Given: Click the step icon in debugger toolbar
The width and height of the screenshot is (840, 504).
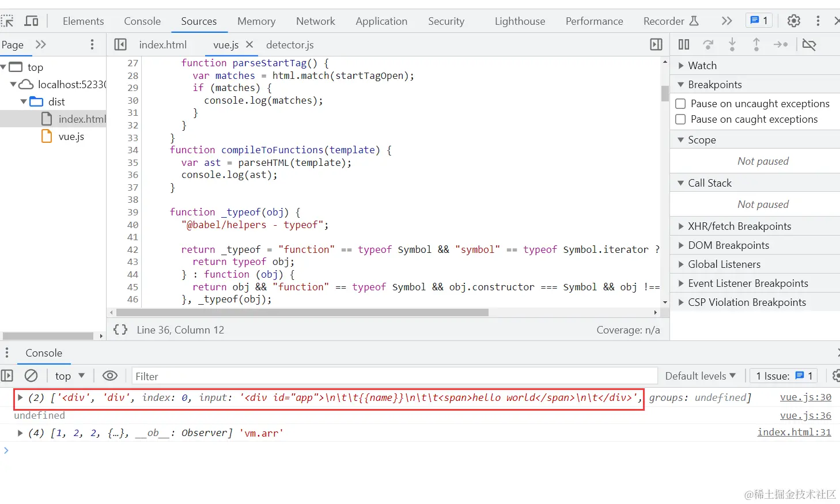Looking at the screenshot, I should (x=781, y=44).
